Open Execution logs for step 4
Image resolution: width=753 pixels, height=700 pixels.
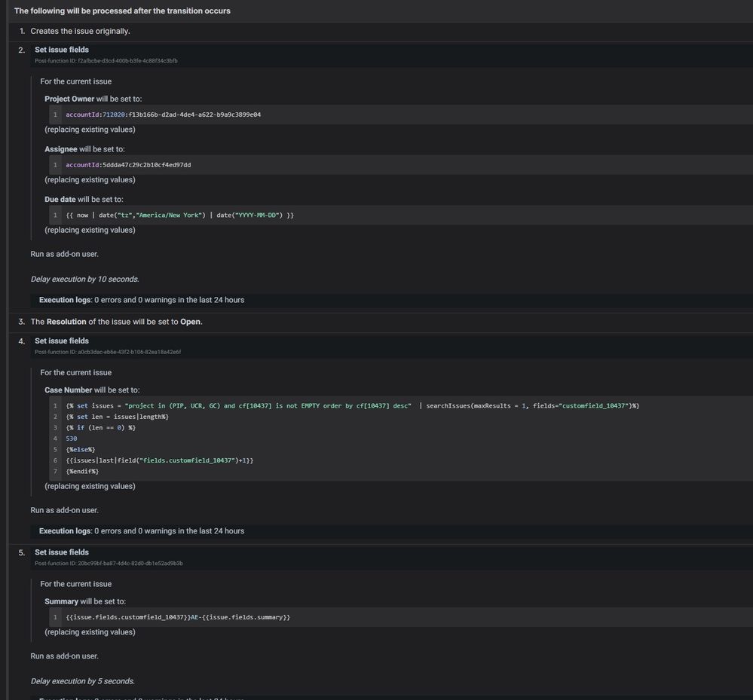(x=142, y=531)
